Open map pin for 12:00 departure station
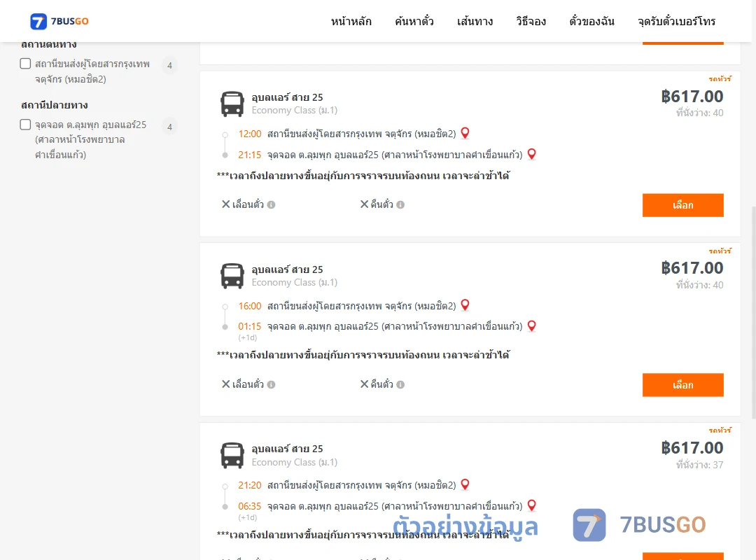 465,133
